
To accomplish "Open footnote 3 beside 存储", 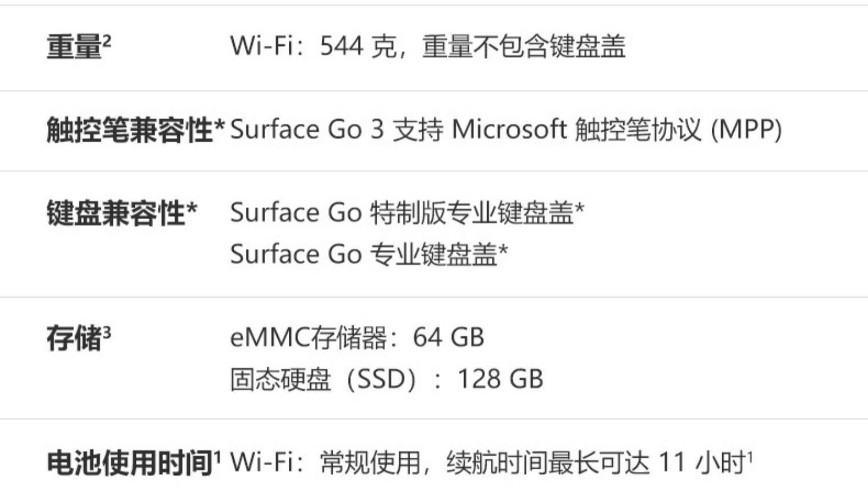I will tap(107, 332).
